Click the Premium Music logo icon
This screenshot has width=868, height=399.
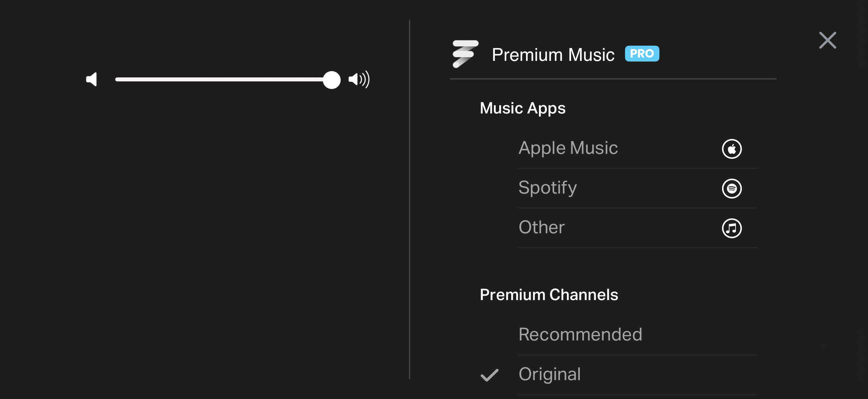click(x=465, y=54)
